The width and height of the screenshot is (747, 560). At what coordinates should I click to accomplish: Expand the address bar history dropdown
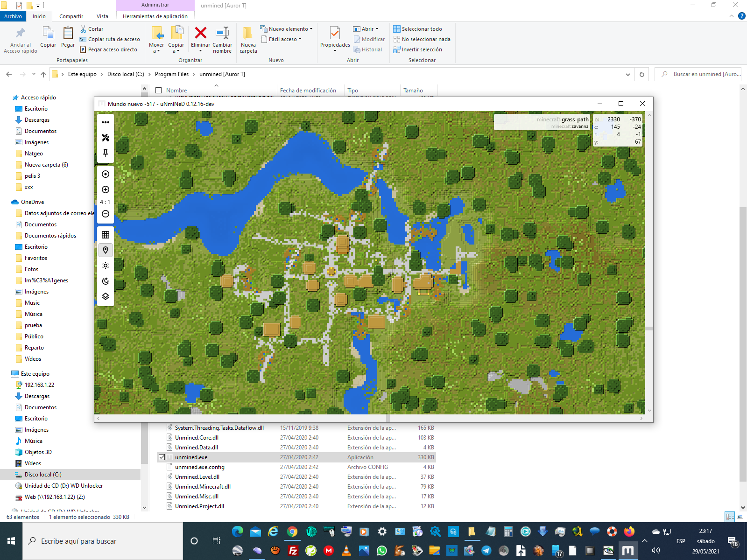pyautogui.click(x=627, y=75)
